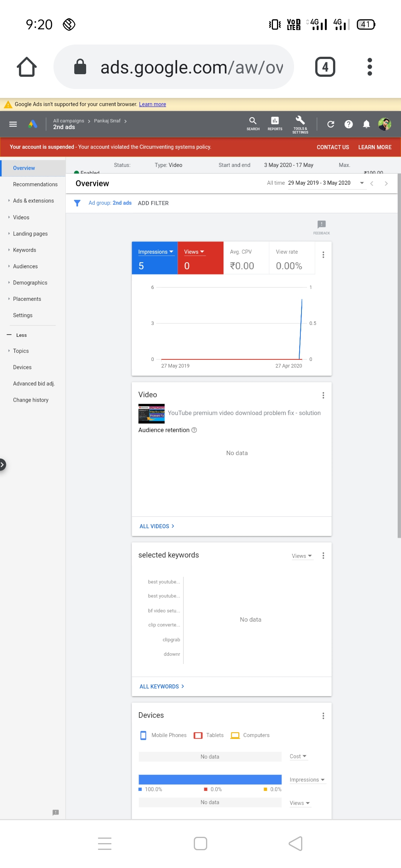The height and width of the screenshot is (868, 401).
Task: Open Impressions dropdown in Devices card
Action: [x=307, y=780]
